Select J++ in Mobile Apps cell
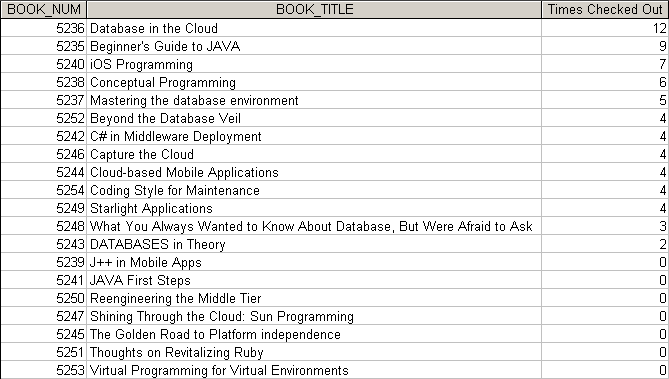The width and height of the screenshot is (669, 379). [x=314, y=262]
